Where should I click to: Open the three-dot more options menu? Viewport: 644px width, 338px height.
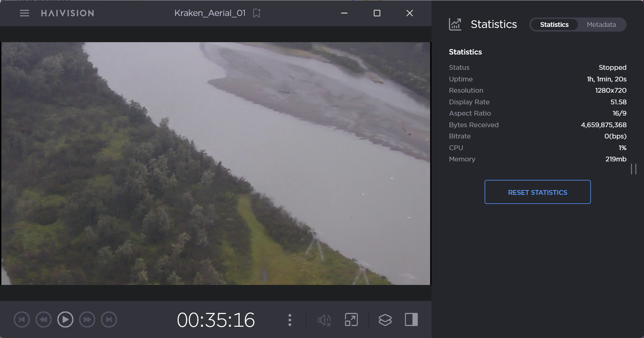pyautogui.click(x=289, y=320)
